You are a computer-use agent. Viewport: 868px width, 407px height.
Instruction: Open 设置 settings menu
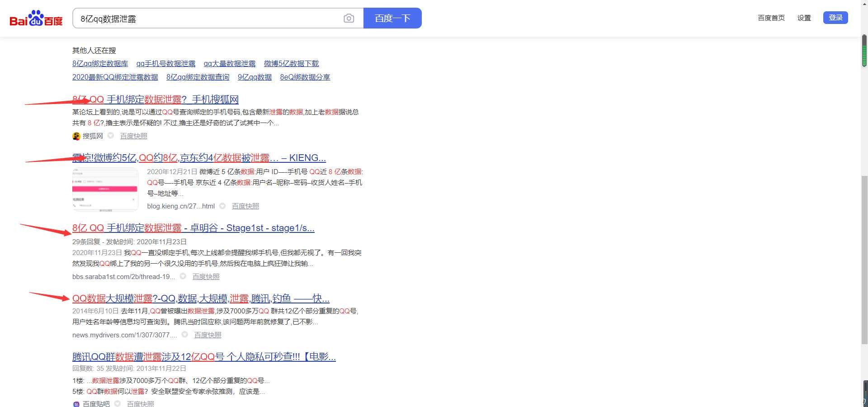[x=804, y=18]
